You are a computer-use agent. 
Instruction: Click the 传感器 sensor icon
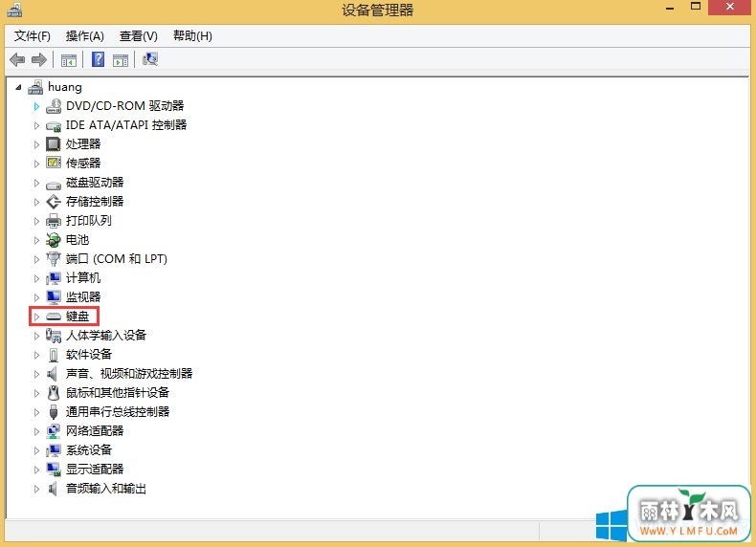54,163
